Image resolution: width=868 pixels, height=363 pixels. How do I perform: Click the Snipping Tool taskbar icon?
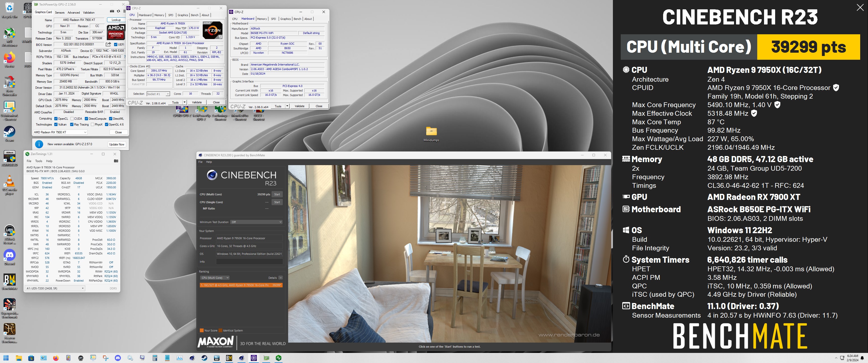[105, 358]
